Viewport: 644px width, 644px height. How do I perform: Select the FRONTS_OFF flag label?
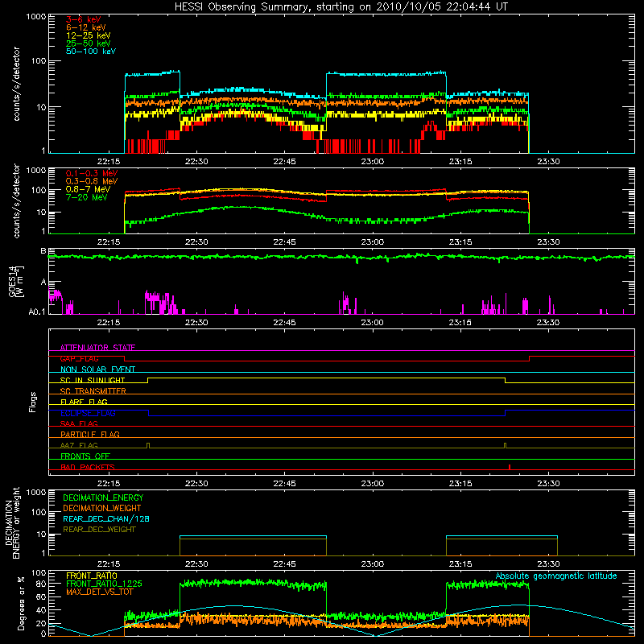[85, 456]
